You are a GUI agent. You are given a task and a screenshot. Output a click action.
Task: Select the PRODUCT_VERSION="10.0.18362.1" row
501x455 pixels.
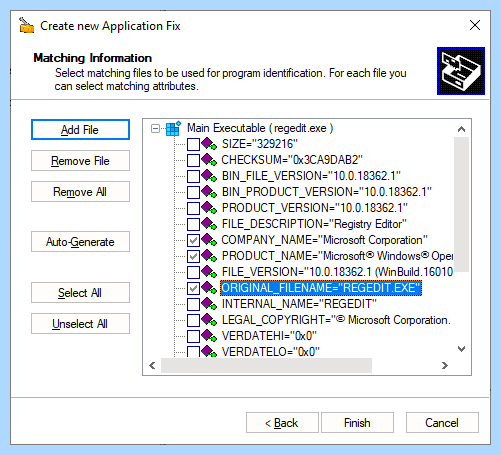click(315, 208)
